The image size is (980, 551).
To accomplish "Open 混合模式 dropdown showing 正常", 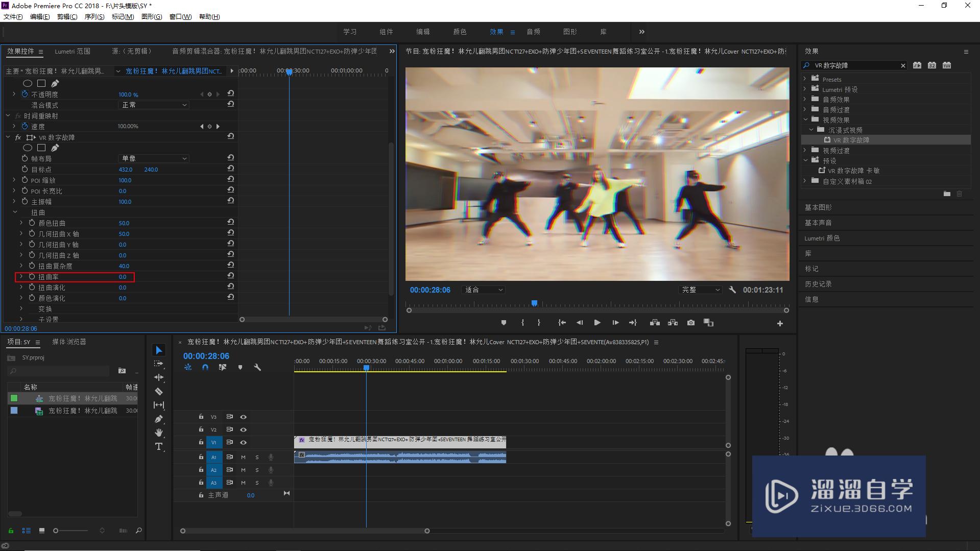I will pyautogui.click(x=154, y=105).
